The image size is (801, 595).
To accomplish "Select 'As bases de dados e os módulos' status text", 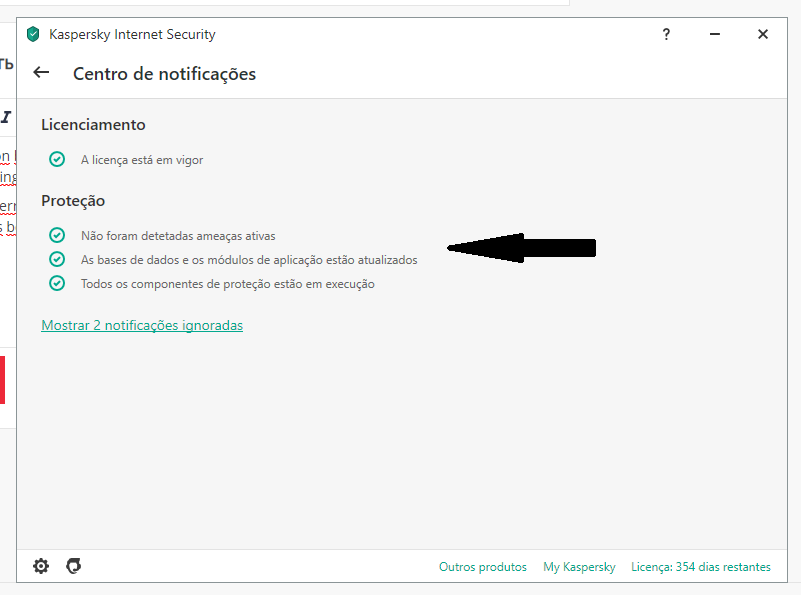I will [x=249, y=260].
